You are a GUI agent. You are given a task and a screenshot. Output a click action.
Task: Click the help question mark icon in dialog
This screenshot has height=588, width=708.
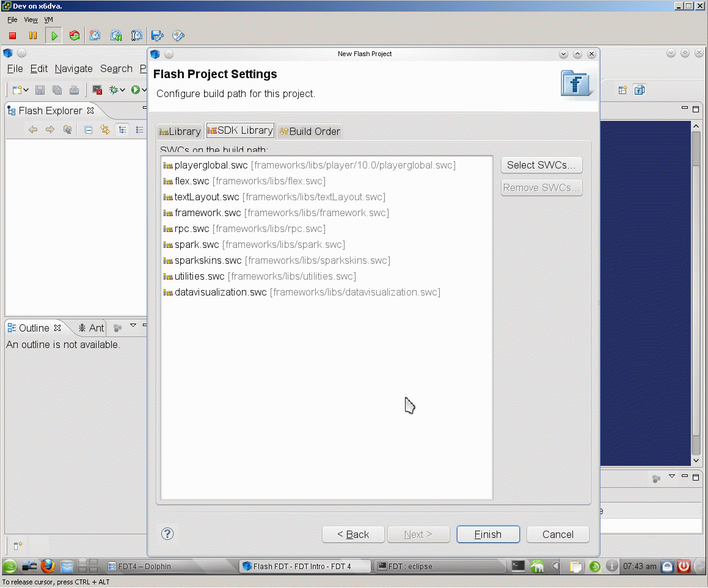167,534
